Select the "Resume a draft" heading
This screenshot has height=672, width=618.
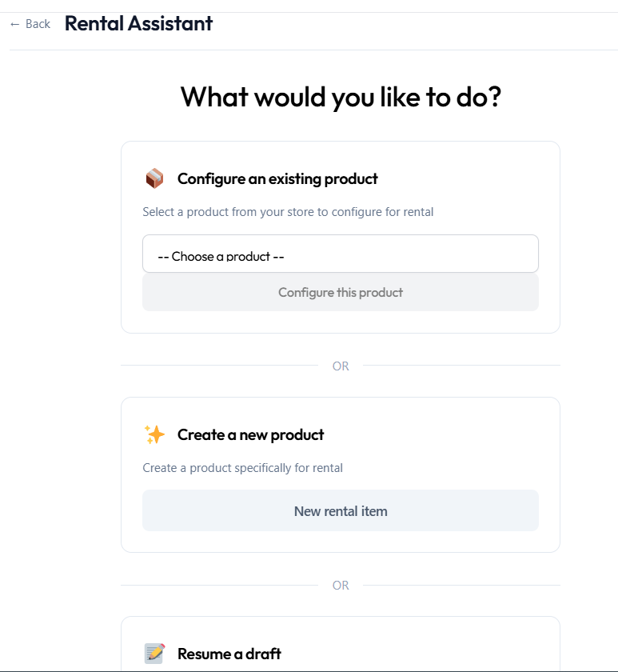coord(229,654)
